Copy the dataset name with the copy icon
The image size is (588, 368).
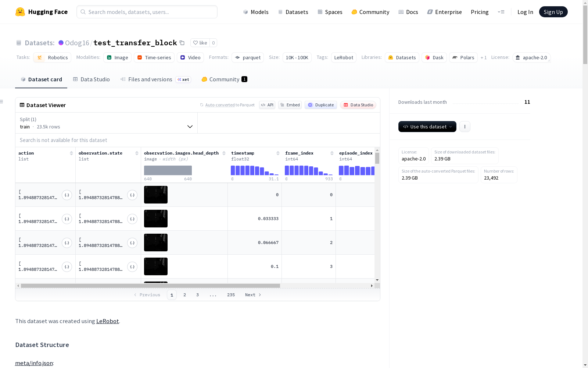(x=182, y=43)
